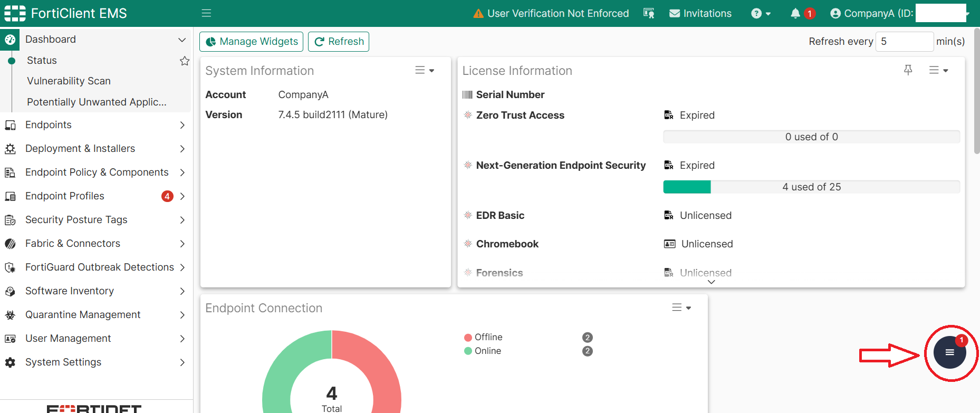Select System Settings in sidebar
Image resolution: width=980 pixels, height=413 pixels.
(95, 362)
